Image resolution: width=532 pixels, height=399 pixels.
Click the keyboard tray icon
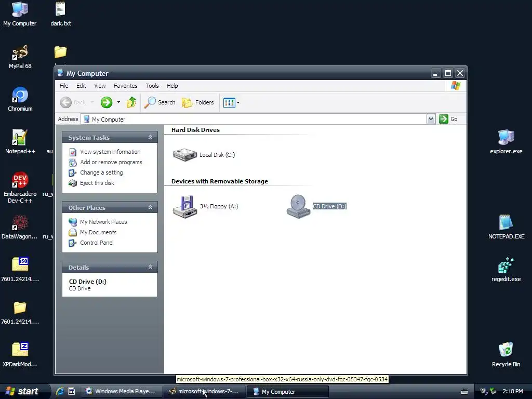[x=464, y=392]
